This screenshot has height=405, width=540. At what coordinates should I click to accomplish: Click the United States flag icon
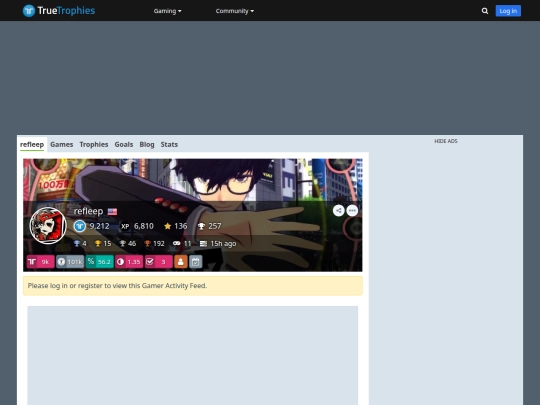112,211
